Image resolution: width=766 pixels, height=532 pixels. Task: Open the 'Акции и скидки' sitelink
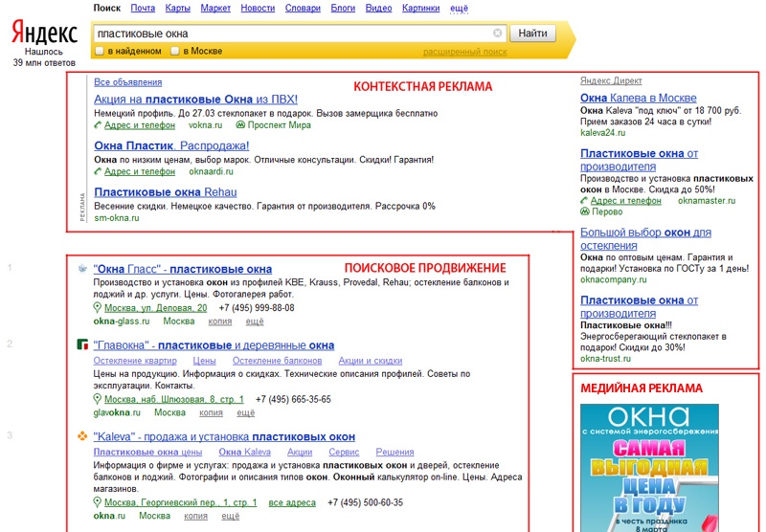[371, 361]
